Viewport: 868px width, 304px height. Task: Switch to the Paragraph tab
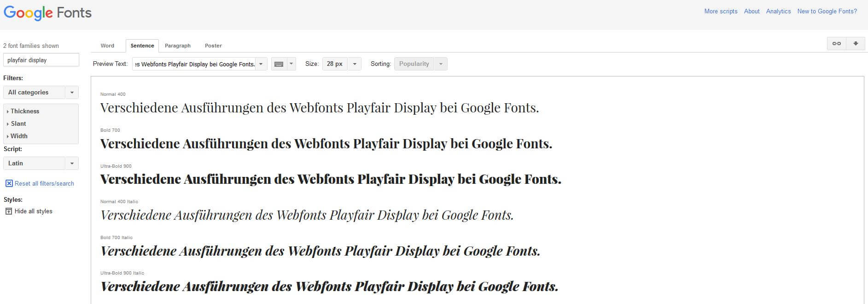click(x=178, y=46)
